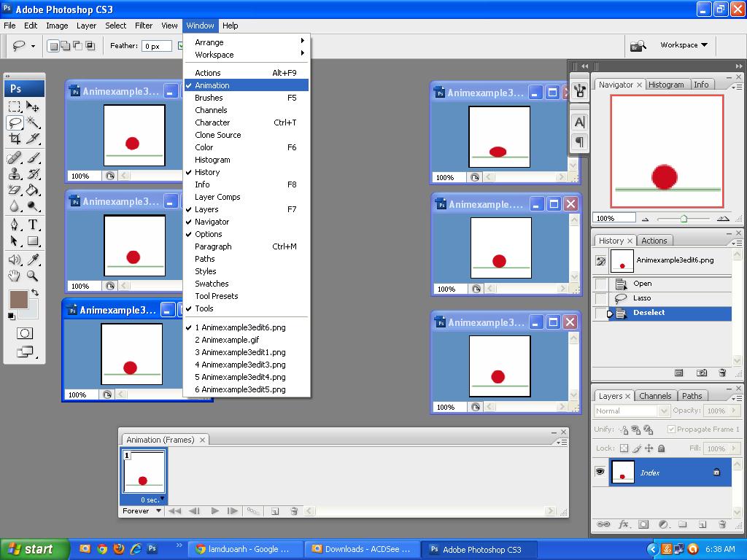747x560 pixels.
Task: Open Adobe Bridge from options bar
Action: point(638,46)
